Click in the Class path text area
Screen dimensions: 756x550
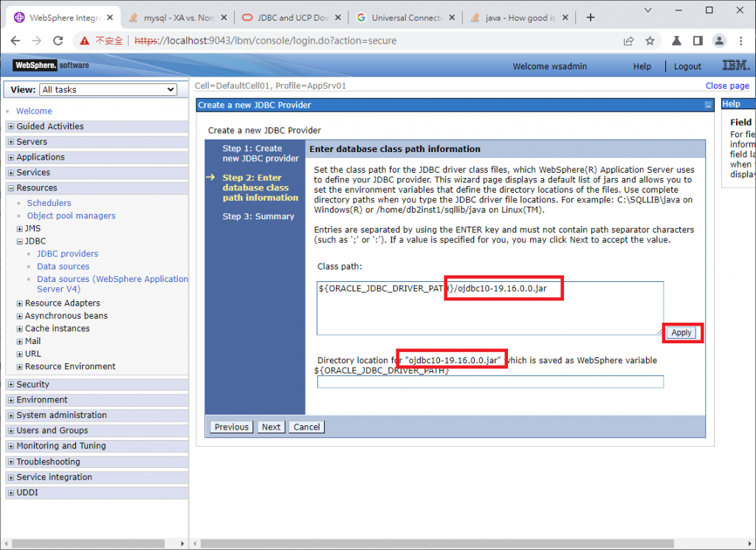(490, 309)
